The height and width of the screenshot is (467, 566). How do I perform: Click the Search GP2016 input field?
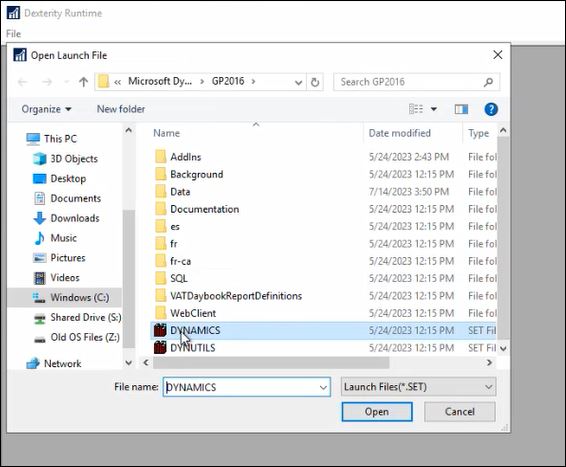pyautogui.click(x=417, y=82)
